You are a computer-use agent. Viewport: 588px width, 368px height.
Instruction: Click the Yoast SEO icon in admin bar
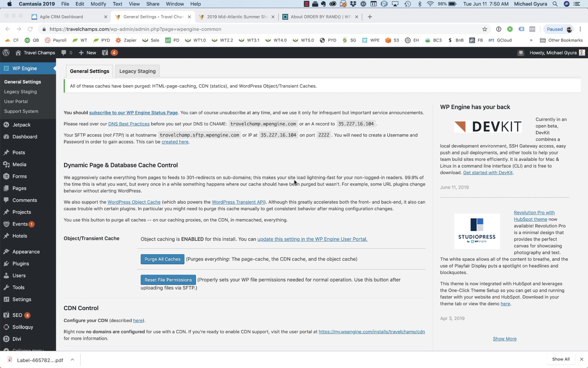coord(105,53)
